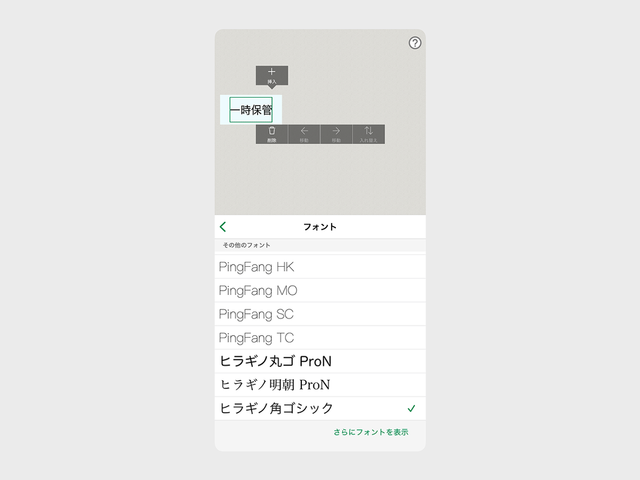This screenshot has width=640, height=480.
Task: Swap order with the up-down arrows icon
Action: tap(369, 134)
